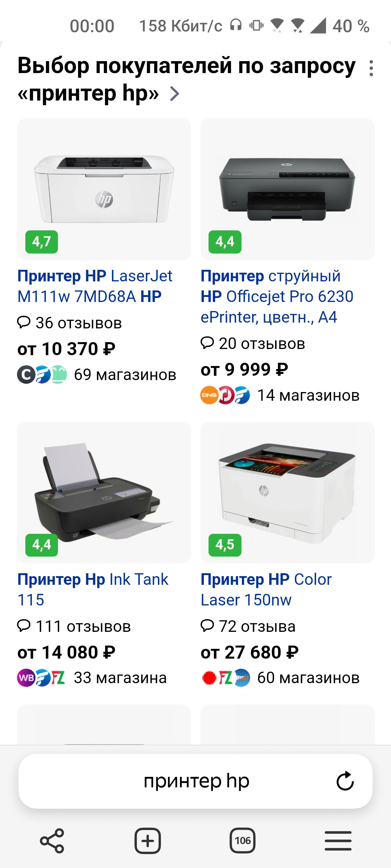Open the hamburger menu in bottom bar

tap(338, 841)
